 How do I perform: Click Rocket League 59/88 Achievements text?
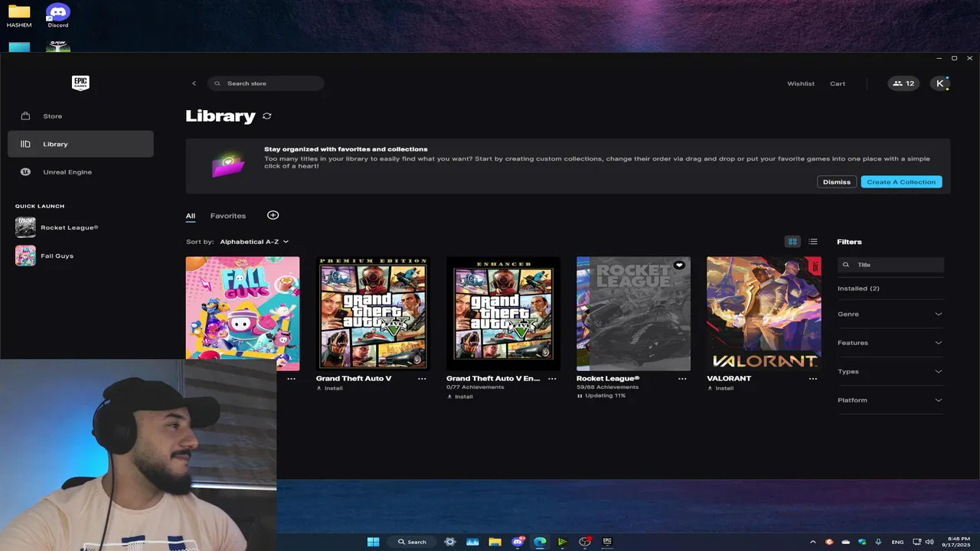(x=607, y=387)
